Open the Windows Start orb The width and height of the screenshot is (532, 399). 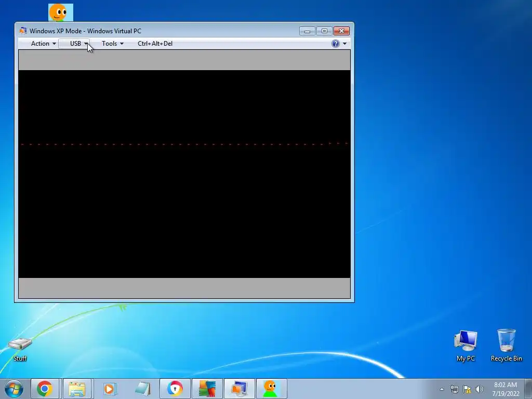pyautogui.click(x=14, y=389)
